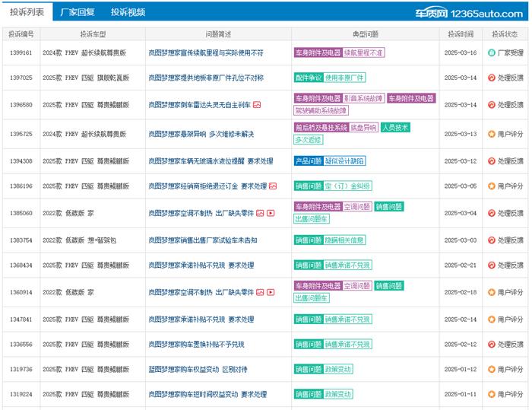This screenshot has height=410, width=532.
Task: Click 用户评分 status icon in row 1319736
Action: pyautogui.click(x=491, y=369)
